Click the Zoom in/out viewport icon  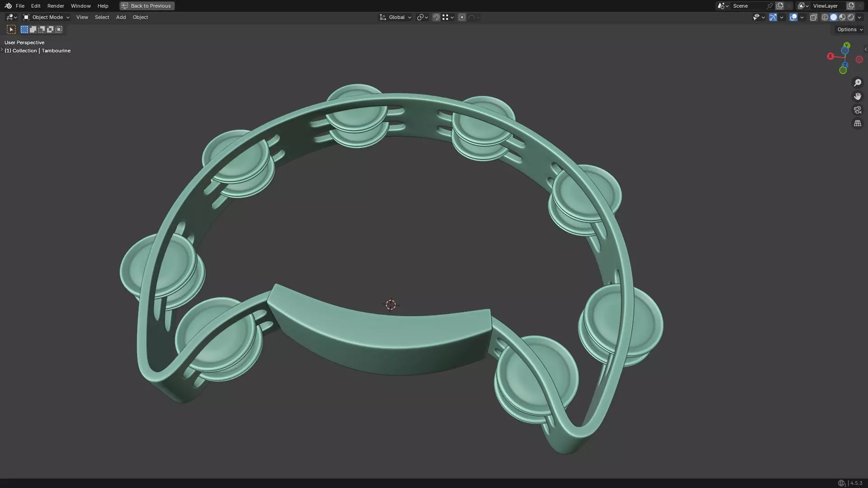click(x=858, y=83)
